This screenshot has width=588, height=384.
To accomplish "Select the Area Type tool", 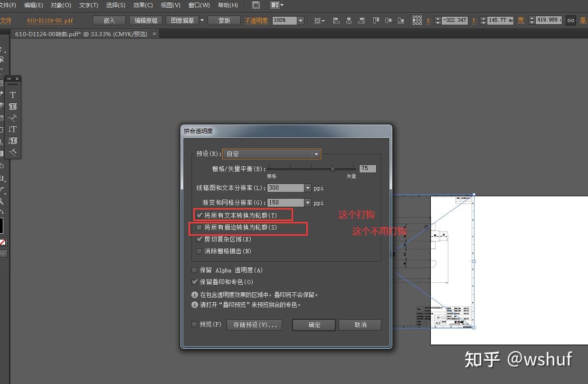I will coord(13,106).
